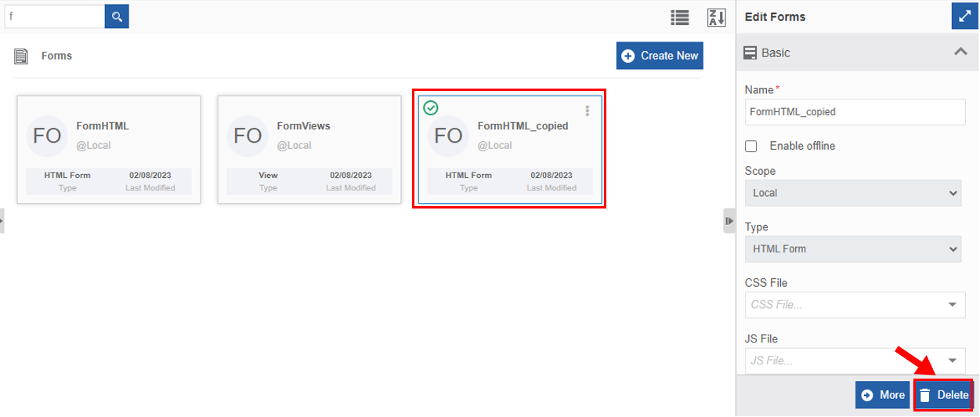
Task: Toggle Z-A sort order icon
Action: (x=716, y=17)
